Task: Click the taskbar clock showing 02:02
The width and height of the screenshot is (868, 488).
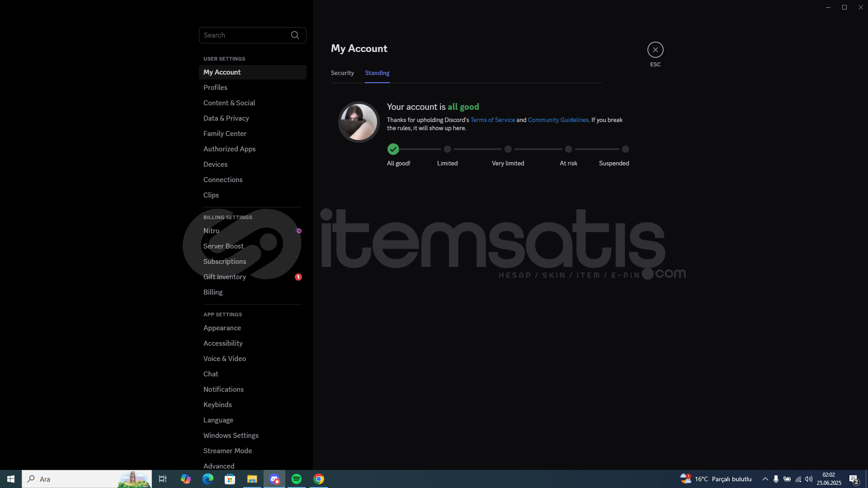Action: coord(829,479)
